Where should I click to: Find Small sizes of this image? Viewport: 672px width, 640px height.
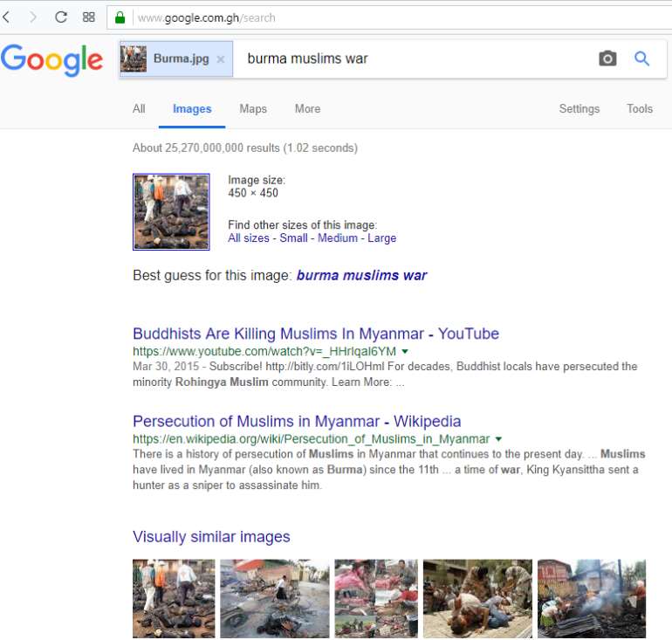click(x=293, y=237)
